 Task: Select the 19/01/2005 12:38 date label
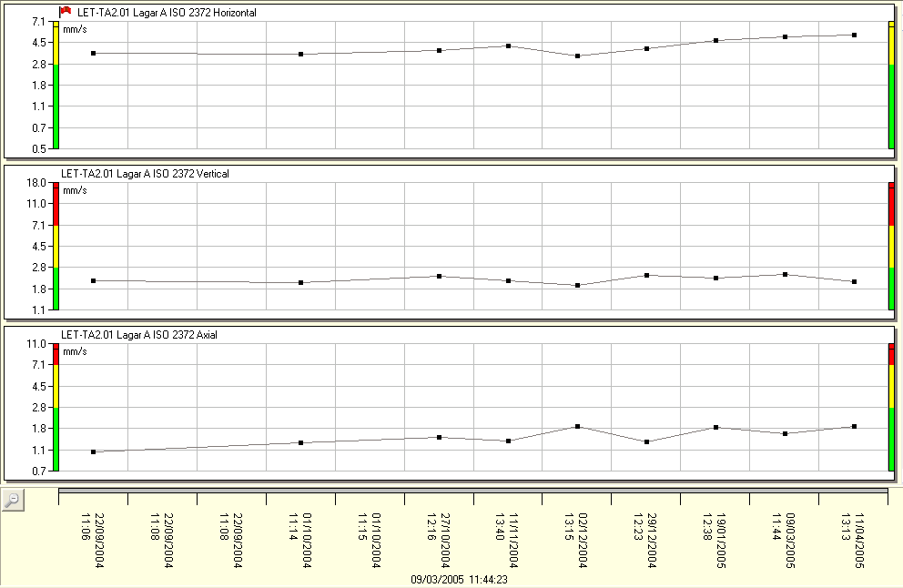pos(715,539)
